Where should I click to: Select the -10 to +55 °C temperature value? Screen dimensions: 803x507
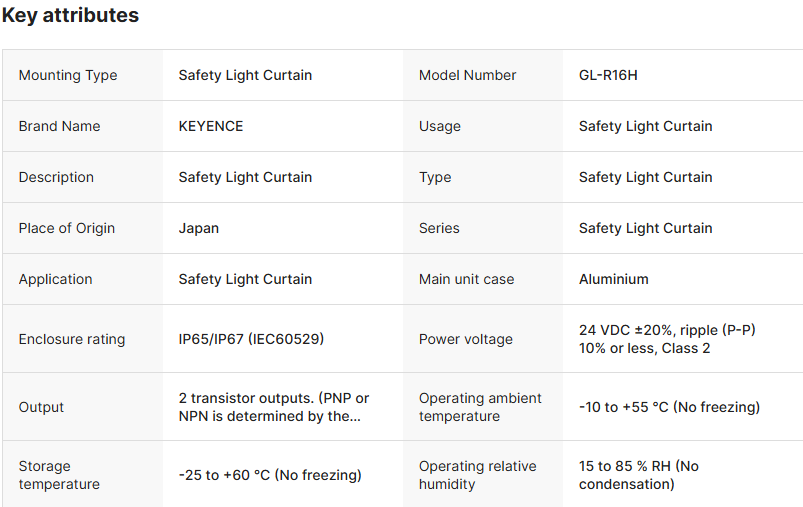click(669, 407)
